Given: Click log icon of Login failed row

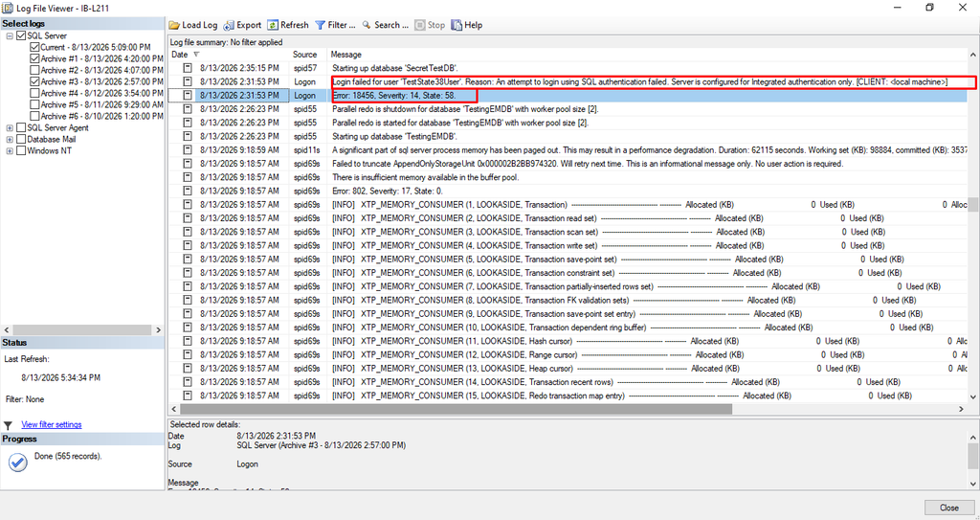Looking at the screenshot, I should click(x=187, y=82).
